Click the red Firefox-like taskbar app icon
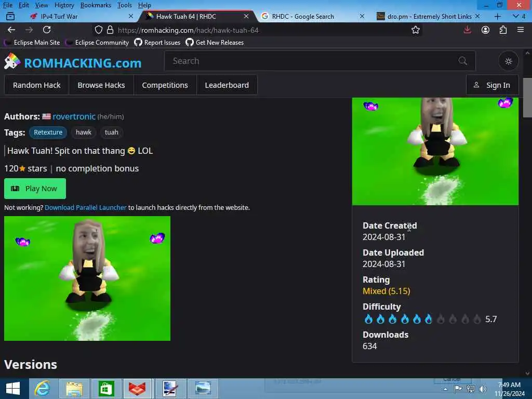This screenshot has width=532, height=399. pos(137,389)
